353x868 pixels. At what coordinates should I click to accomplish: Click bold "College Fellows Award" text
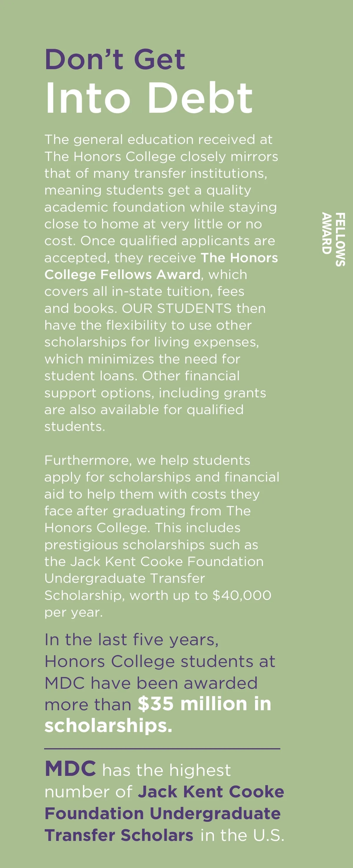122,275
